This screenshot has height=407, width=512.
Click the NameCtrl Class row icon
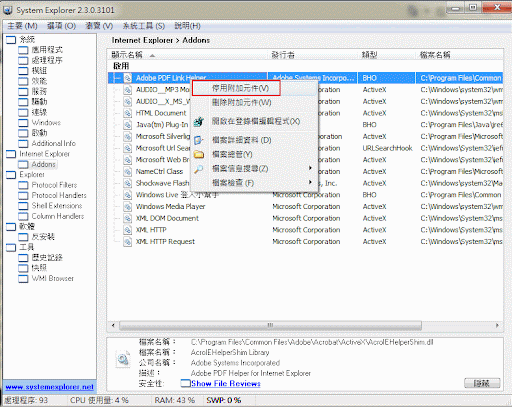click(128, 171)
